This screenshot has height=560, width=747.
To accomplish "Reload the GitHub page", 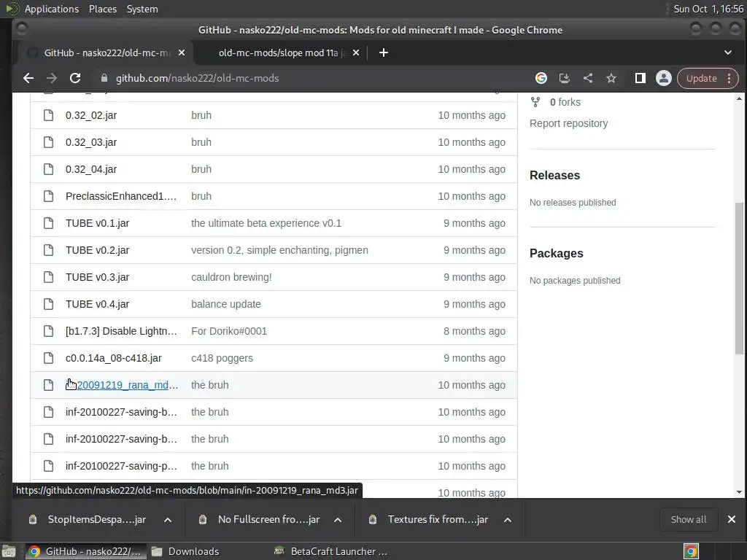I will [75, 79].
